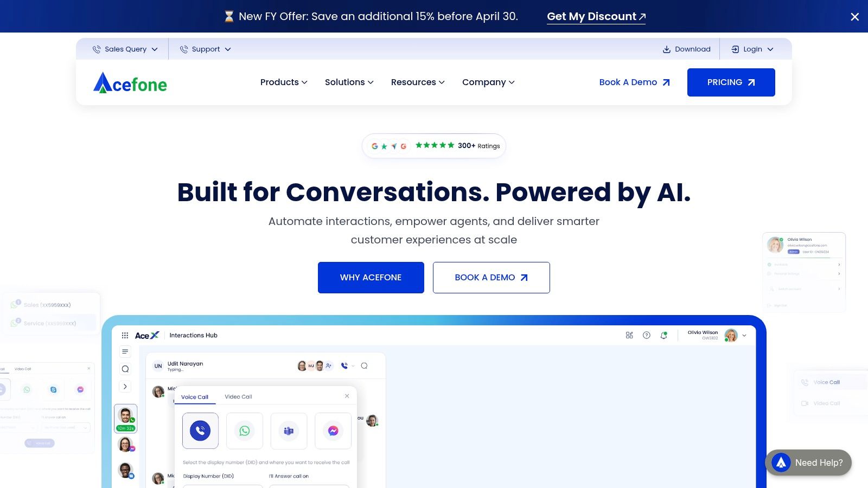Screen dimensions: 868x488
Task: Expand the sidebar with the right chevron
Action: [125, 387]
